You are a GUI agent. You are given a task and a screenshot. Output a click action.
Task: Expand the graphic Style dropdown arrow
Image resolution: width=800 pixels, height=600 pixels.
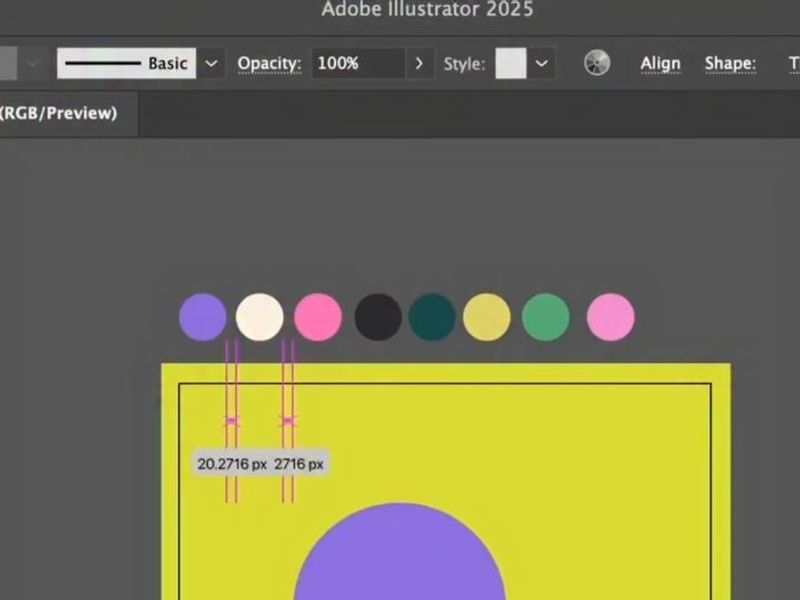tap(541, 64)
